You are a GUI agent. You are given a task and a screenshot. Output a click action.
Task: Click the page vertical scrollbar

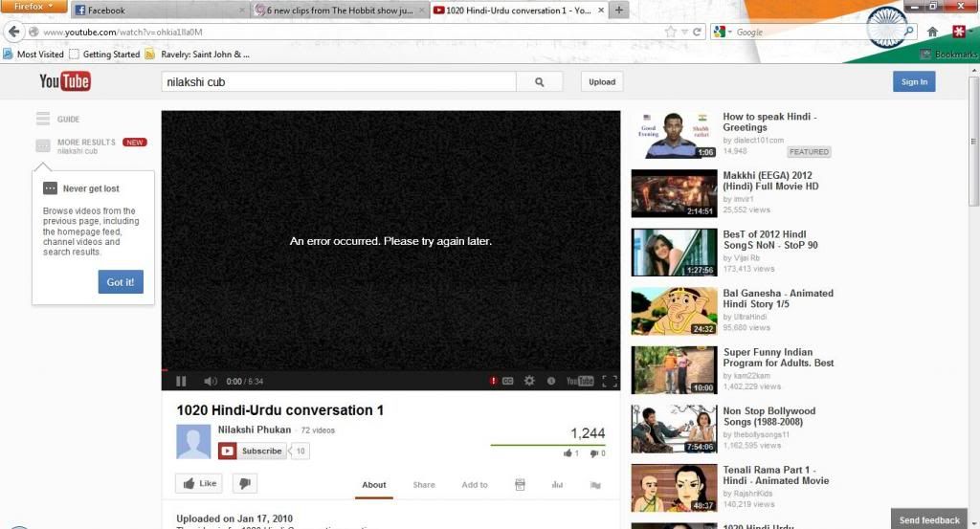pyautogui.click(x=973, y=142)
